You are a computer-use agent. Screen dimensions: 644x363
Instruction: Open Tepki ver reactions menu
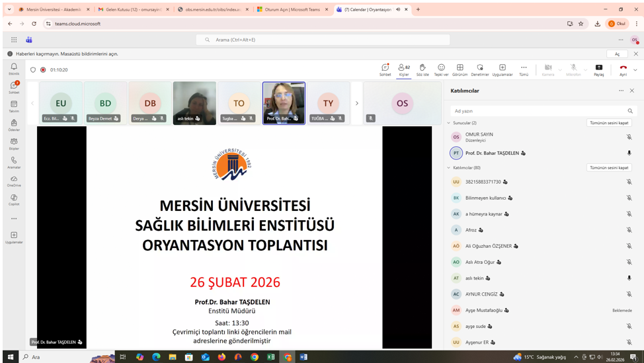441,69
